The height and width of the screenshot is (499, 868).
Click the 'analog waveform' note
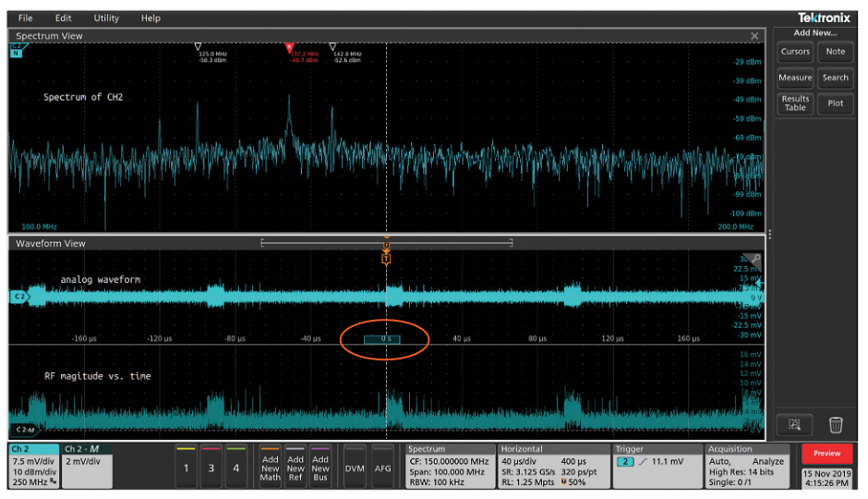tap(101, 279)
